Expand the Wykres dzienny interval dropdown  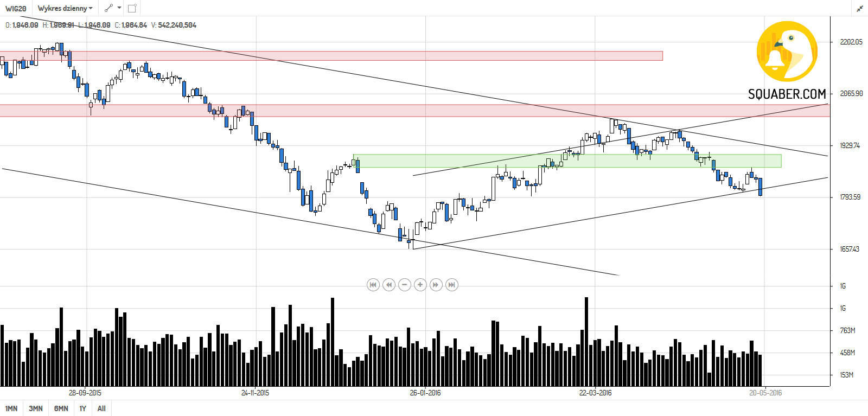coord(65,8)
